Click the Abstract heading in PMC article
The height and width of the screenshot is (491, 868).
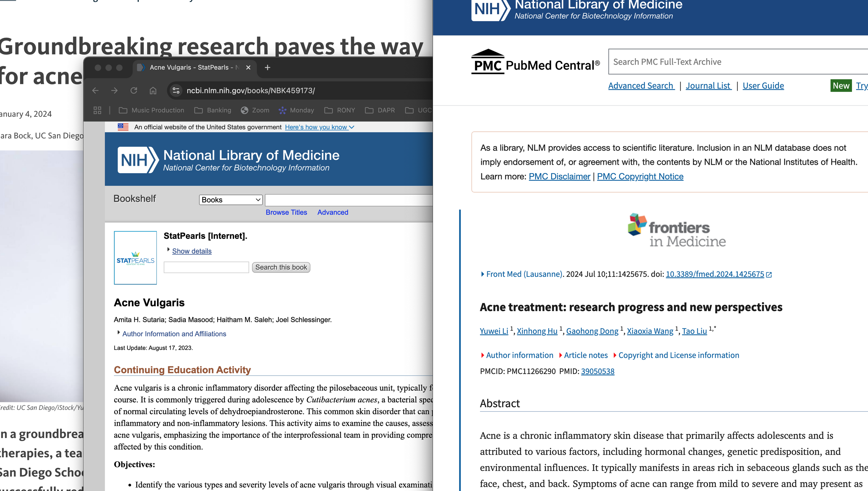(x=500, y=403)
